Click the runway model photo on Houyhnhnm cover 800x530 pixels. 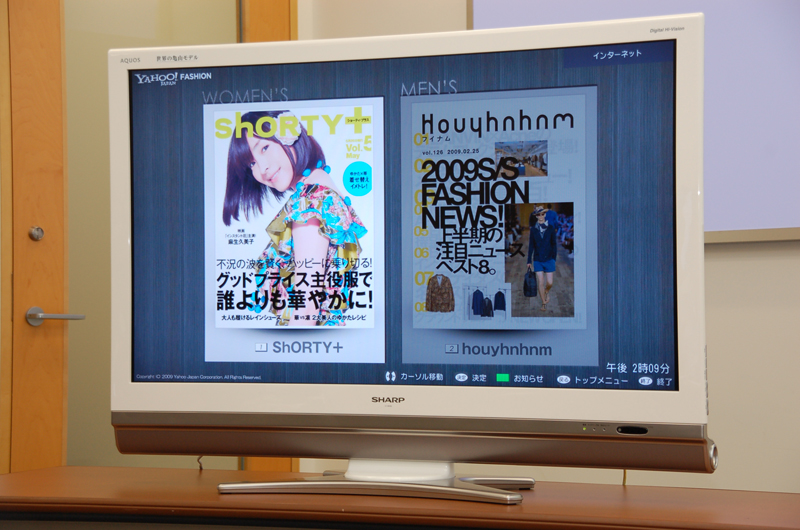(542, 260)
